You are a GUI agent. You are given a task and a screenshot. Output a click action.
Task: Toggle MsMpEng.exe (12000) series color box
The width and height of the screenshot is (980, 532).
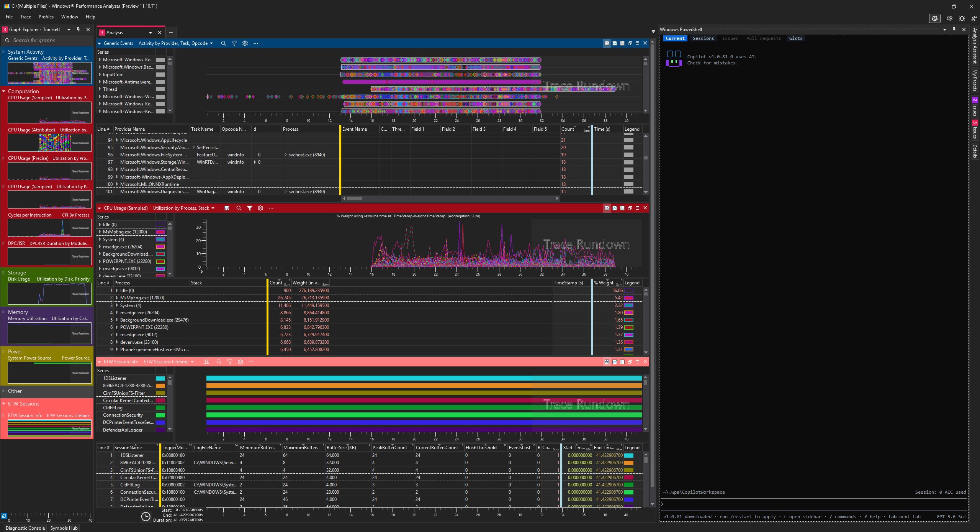coord(160,232)
